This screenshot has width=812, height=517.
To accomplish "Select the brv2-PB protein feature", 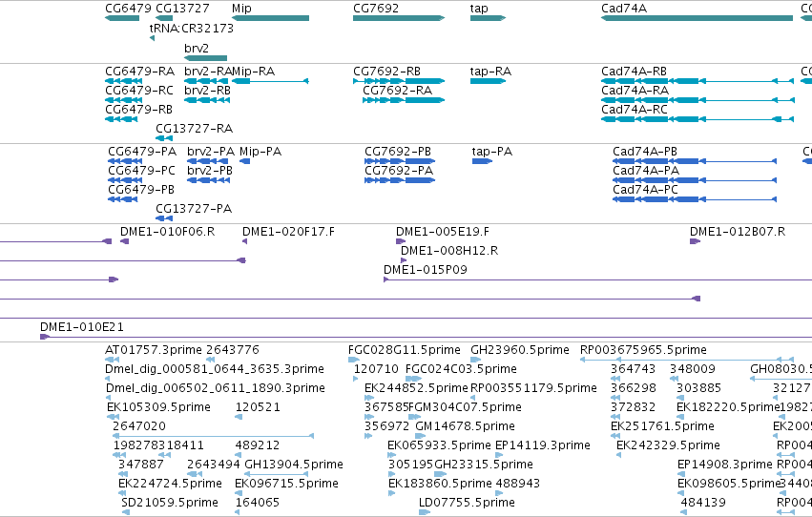I will point(209,180).
